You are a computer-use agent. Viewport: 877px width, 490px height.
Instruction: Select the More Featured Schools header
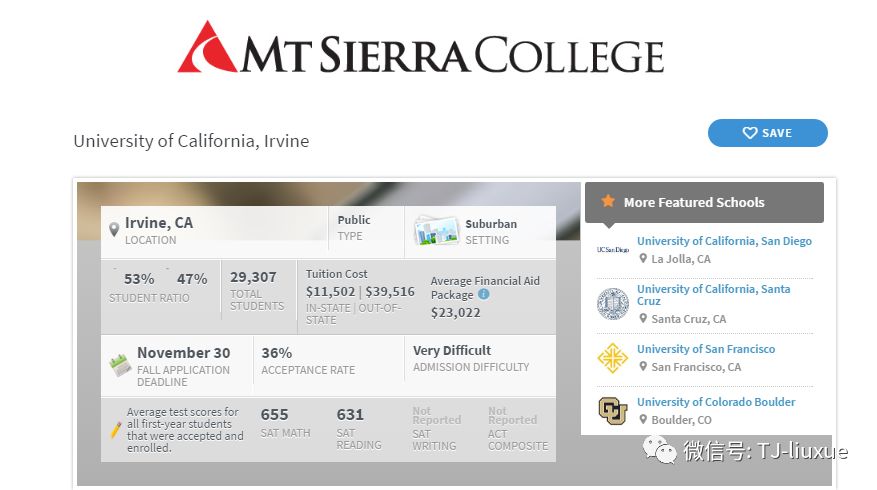704,202
